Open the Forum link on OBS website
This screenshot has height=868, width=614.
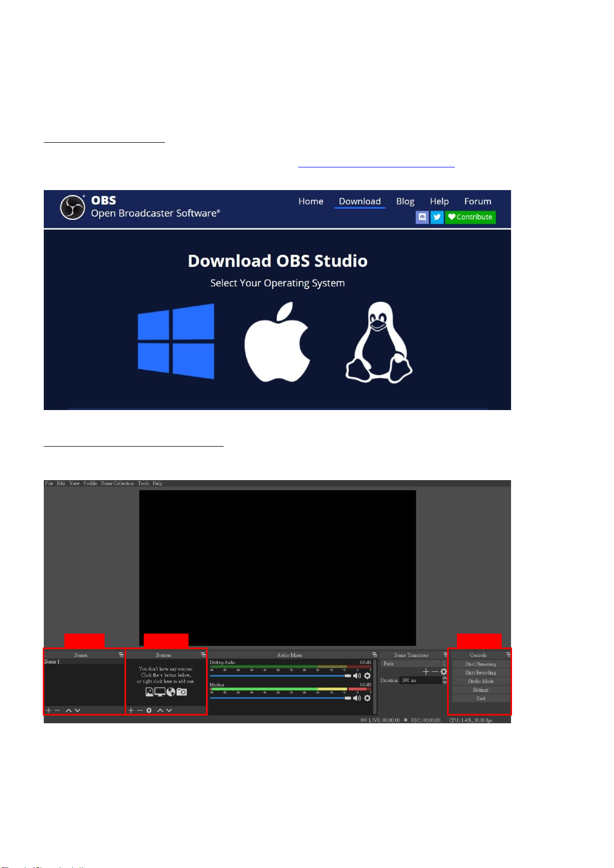477,201
